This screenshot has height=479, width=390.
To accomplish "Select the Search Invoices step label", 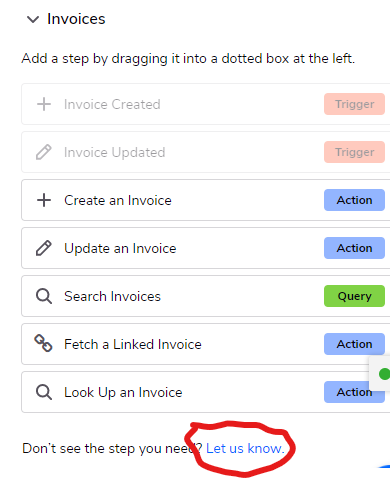I will (112, 296).
